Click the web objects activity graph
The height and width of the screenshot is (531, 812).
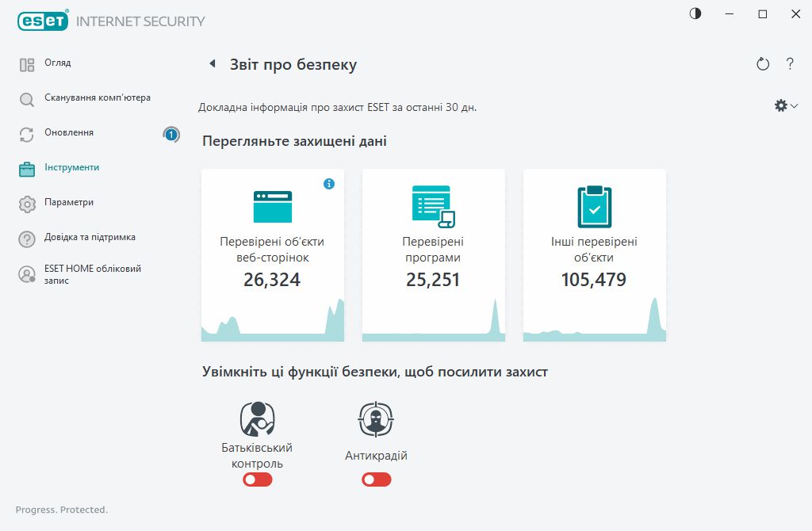(273, 320)
